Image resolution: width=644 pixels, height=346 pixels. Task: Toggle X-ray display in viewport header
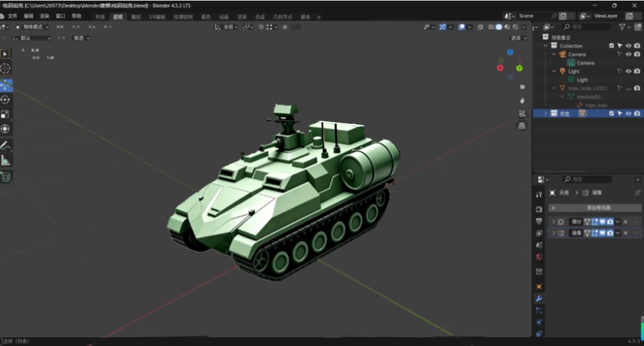(x=480, y=27)
